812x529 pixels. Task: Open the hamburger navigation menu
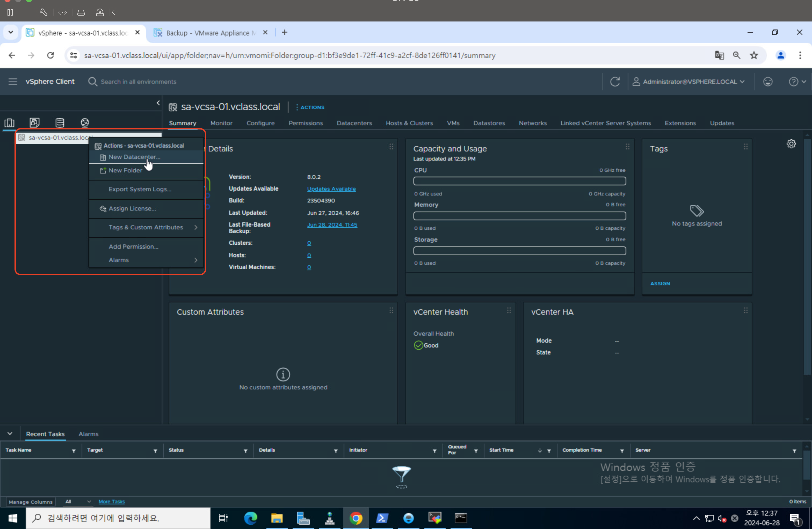pyautogui.click(x=13, y=82)
